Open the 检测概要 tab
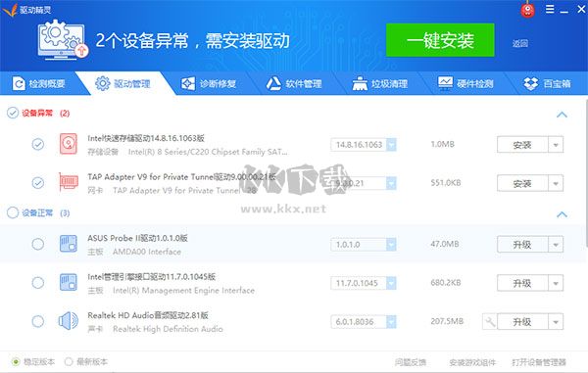The image size is (588, 373). (x=38, y=83)
